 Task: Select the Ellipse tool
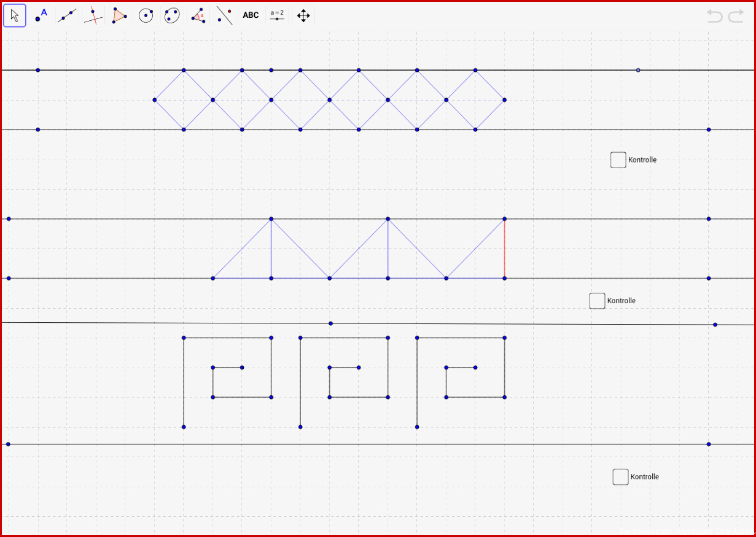[x=172, y=15]
